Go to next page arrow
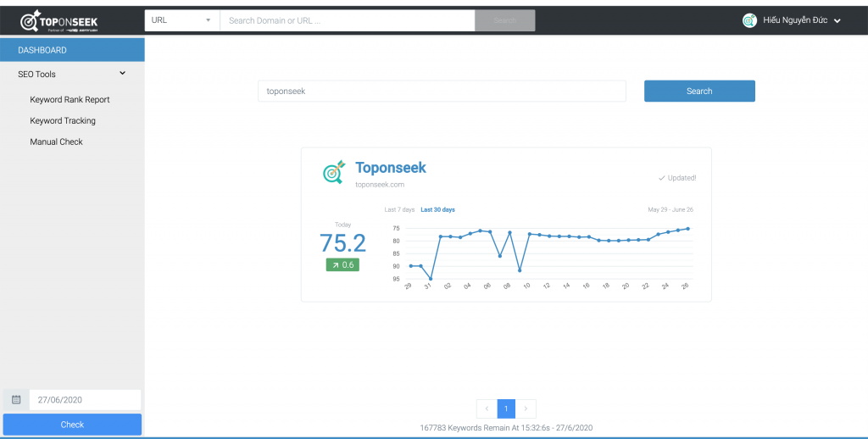Screen dimensions: 868x439 pos(526,408)
